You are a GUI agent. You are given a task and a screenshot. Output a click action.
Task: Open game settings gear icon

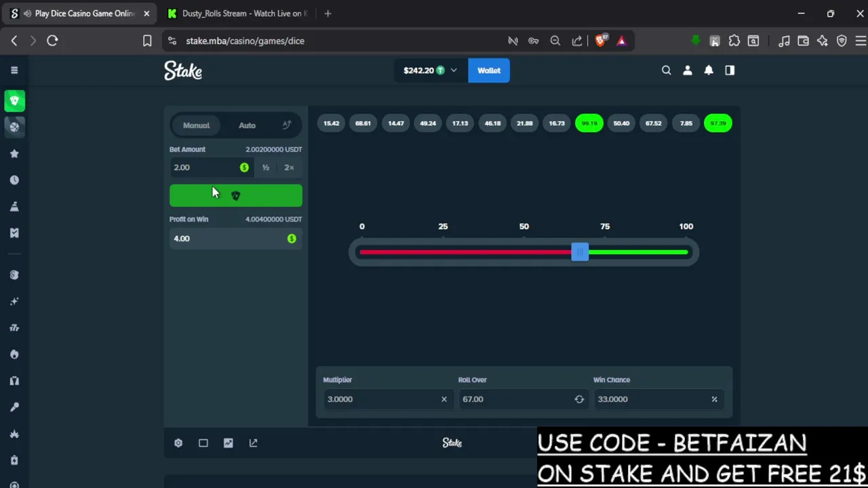point(178,443)
